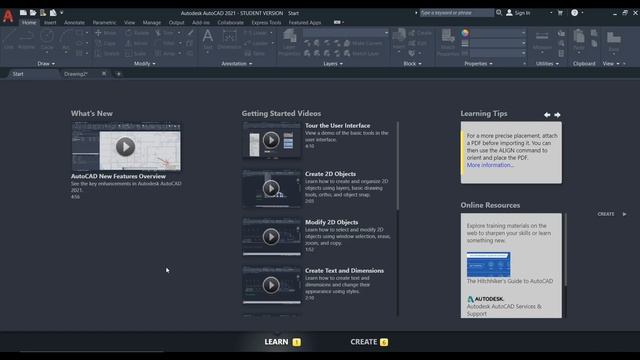Select the Scale tool

(136, 53)
